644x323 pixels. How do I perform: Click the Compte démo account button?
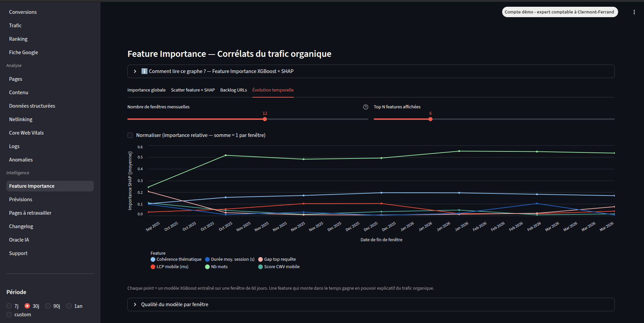(x=559, y=12)
